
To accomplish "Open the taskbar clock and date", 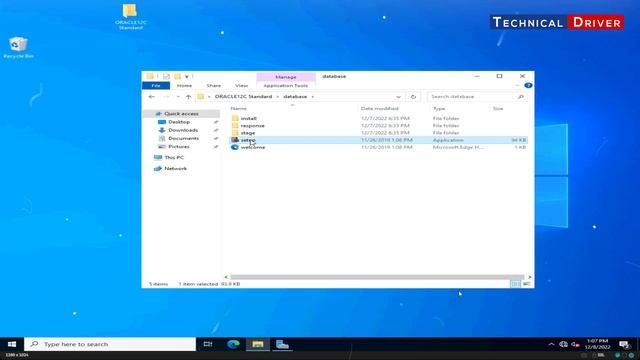I will 598,344.
